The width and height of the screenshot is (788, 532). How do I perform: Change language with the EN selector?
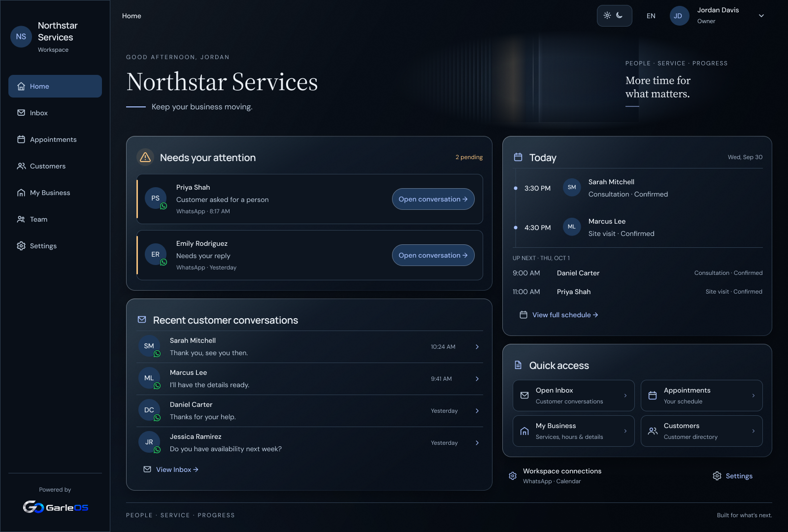[651, 16]
